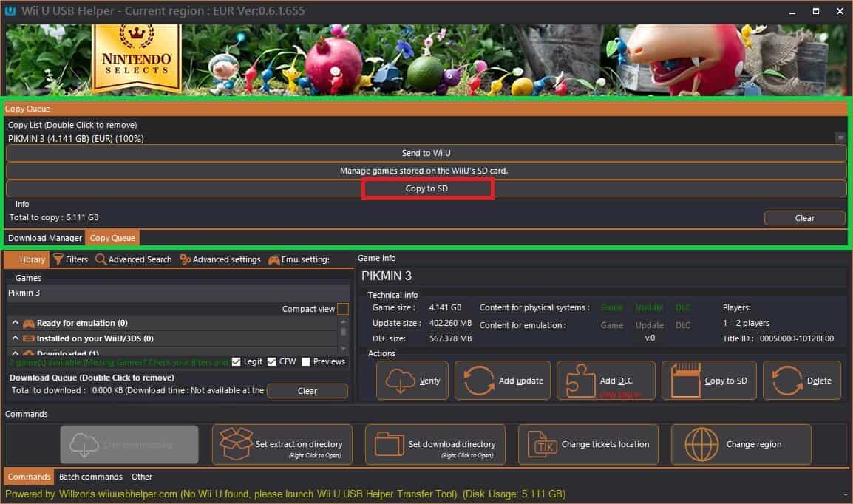Click the Advanced settings gears icon
This screenshot has width=853, height=504.
pyautogui.click(x=185, y=259)
